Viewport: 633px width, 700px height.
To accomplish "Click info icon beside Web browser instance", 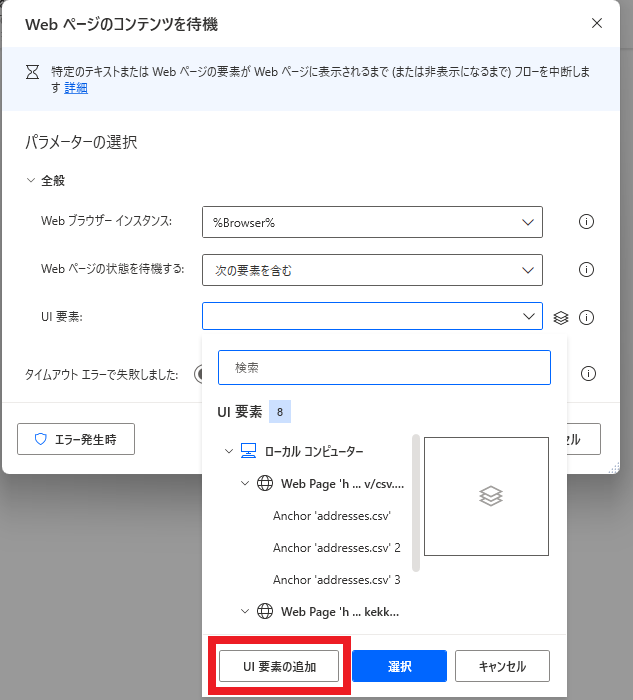I will (587, 222).
